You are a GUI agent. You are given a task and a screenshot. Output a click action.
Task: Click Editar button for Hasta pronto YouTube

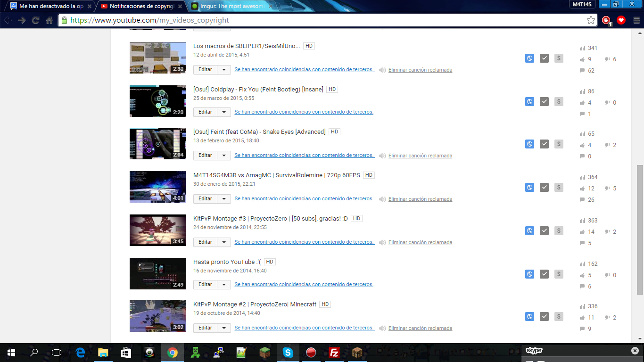(206, 285)
